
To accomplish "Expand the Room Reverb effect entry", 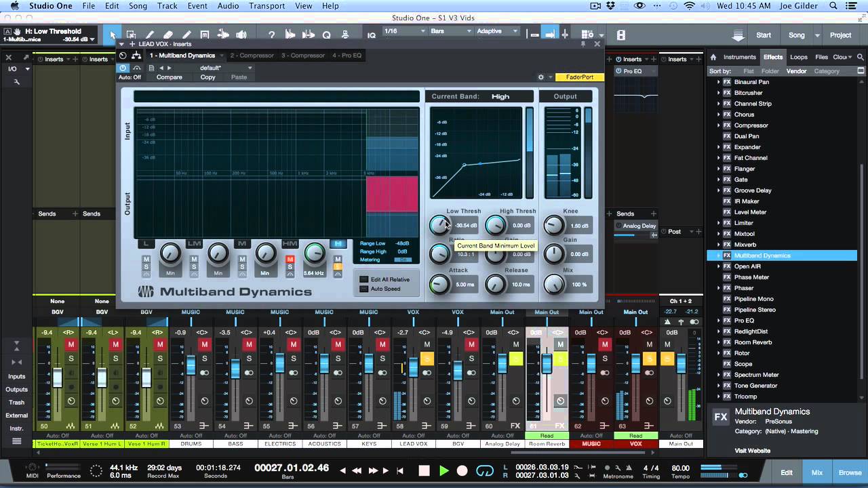I will pos(718,342).
